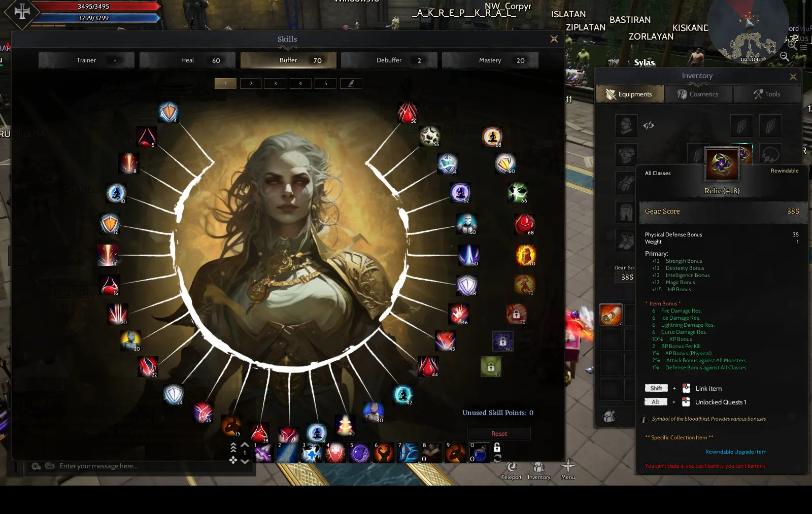This screenshot has height=514, width=812.
Task: Choose the green creature skill level 66
Action: pyautogui.click(x=518, y=193)
